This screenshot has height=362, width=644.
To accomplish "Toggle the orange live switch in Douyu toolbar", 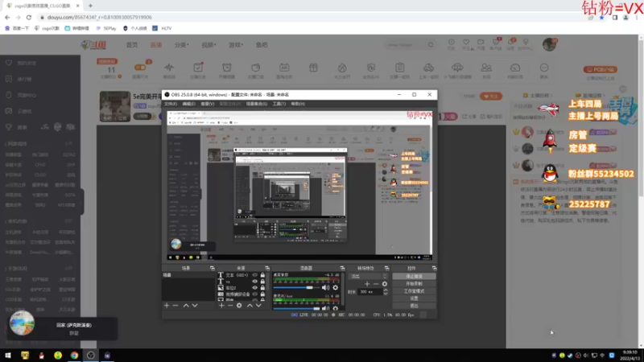I will click(x=140, y=68).
